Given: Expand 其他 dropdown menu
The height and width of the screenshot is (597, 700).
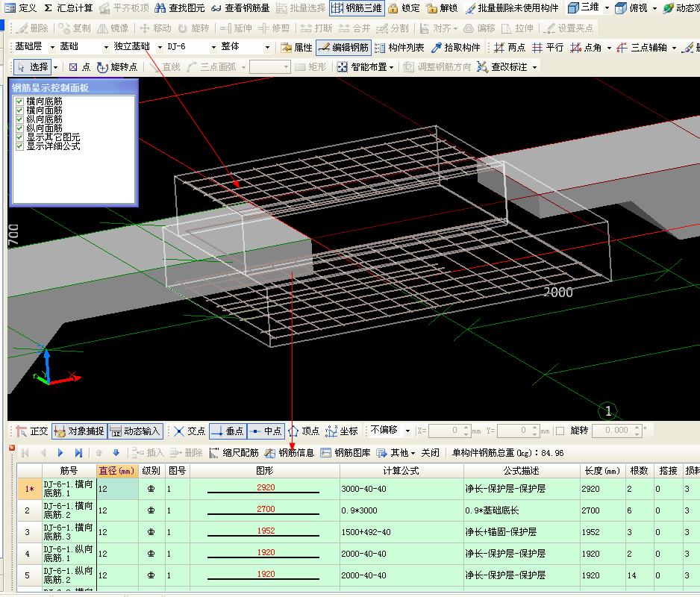Looking at the screenshot, I should click(396, 453).
